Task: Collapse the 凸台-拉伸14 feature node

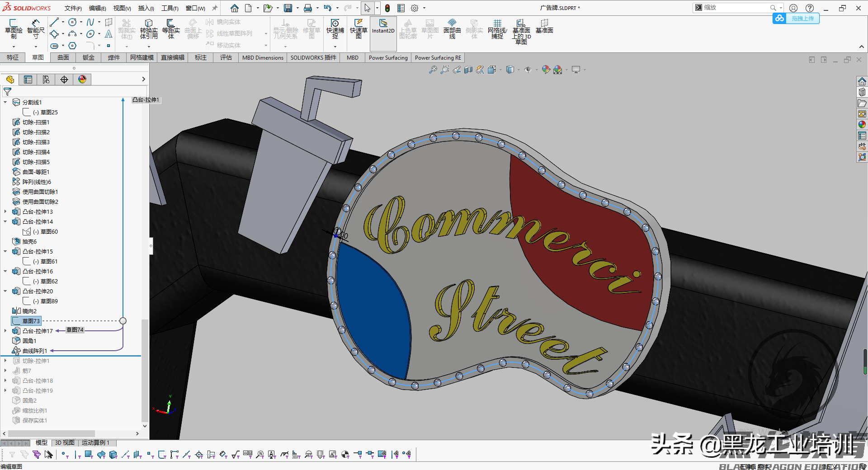Action: (x=5, y=221)
